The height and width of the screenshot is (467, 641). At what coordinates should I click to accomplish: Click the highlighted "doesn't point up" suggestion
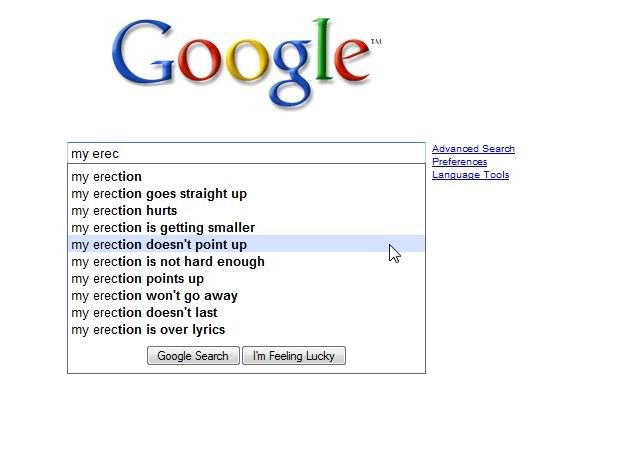click(159, 245)
